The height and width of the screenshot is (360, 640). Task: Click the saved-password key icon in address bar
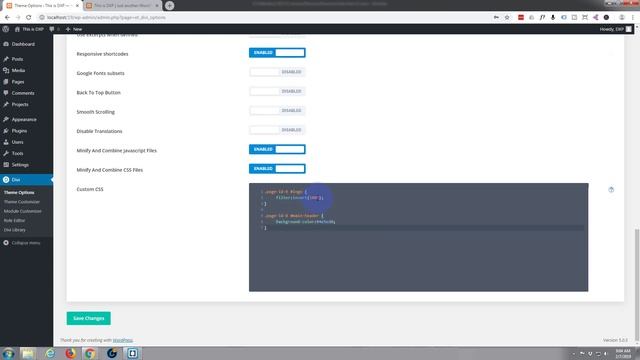(x=496, y=17)
